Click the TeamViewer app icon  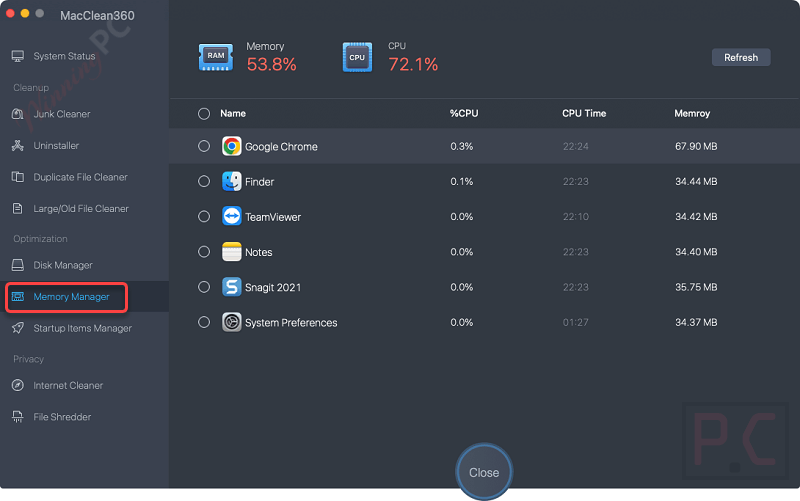coord(232,217)
